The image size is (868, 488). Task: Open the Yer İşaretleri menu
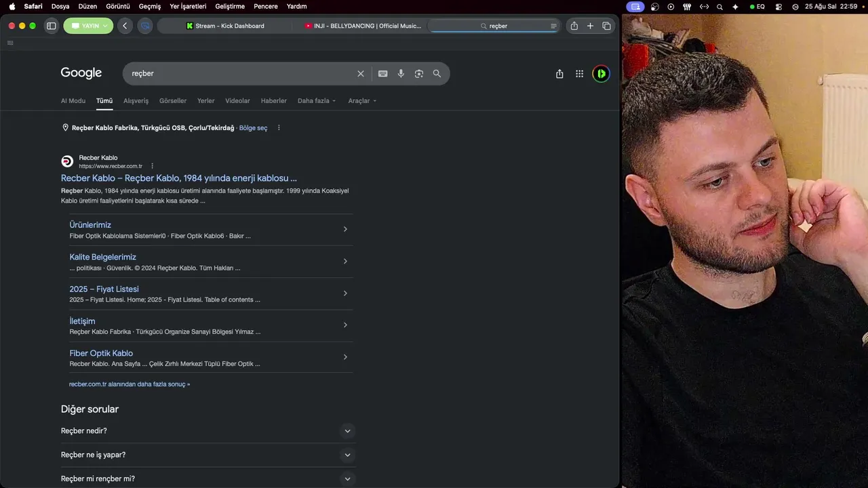tap(188, 6)
